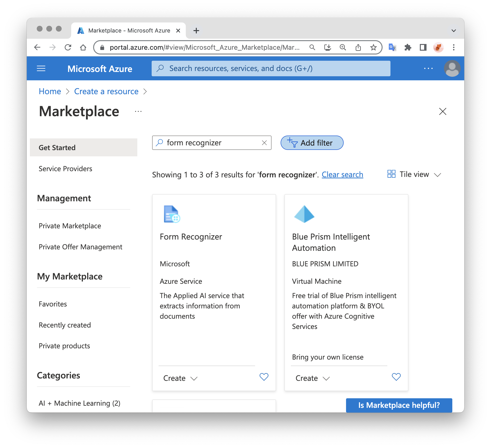
Task: Click the Form Recognizer product icon
Action: (172, 214)
